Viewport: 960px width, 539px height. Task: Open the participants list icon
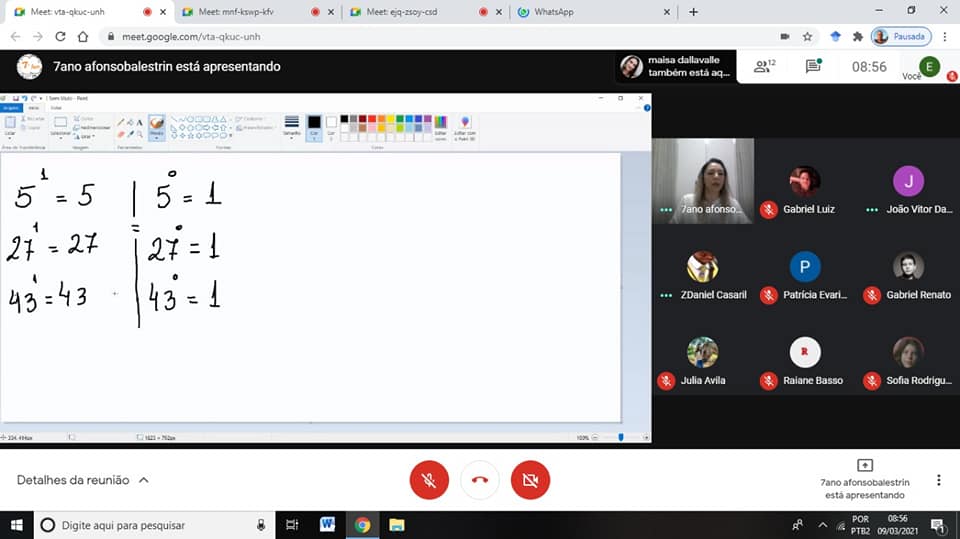click(x=764, y=67)
